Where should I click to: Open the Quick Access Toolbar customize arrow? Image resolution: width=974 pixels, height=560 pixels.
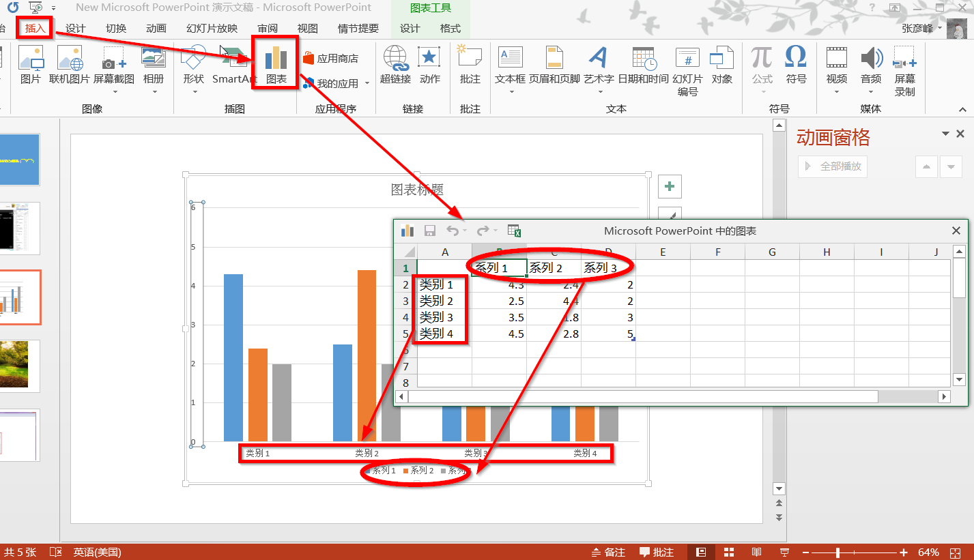tap(53, 8)
